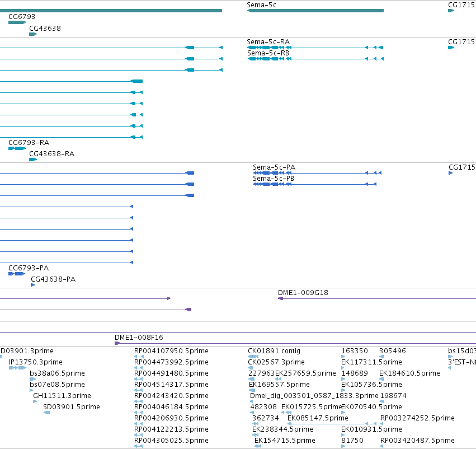
Task: Click the GH11511.3prime EST label
Action: coord(62,395)
